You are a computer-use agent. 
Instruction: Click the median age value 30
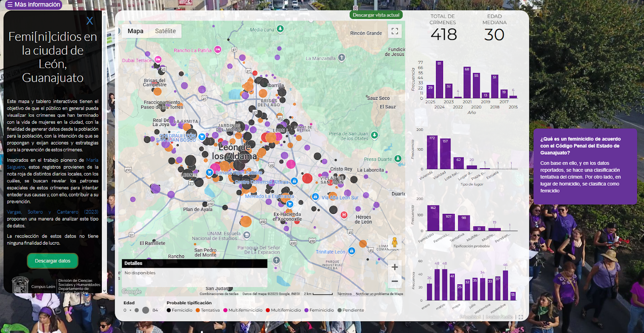point(494,35)
